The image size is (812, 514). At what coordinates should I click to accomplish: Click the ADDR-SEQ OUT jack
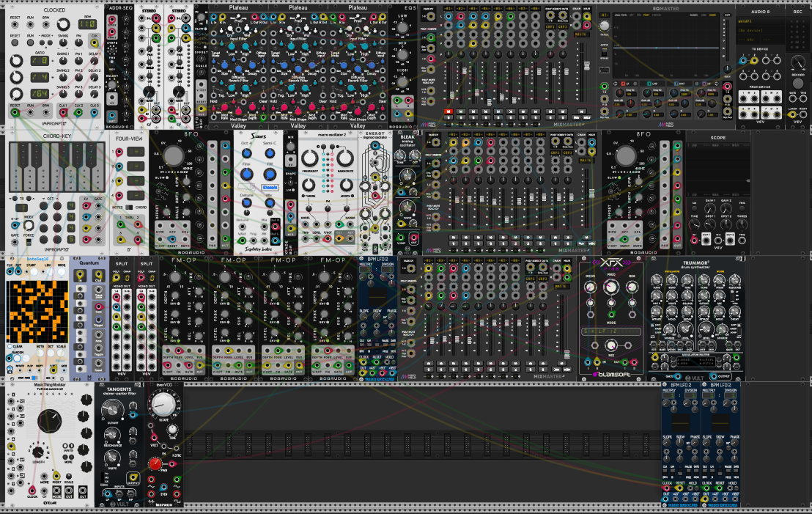pos(112,116)
